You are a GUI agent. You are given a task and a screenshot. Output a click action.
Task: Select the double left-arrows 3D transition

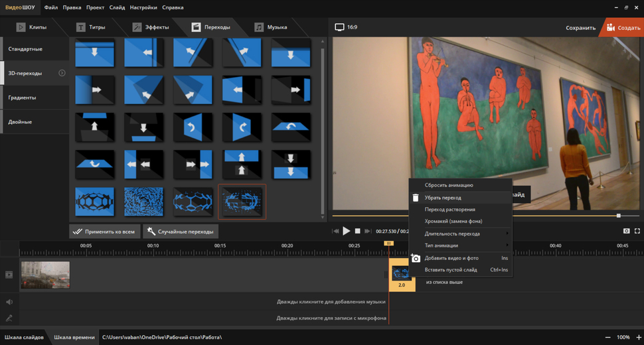(x=144, y=165)
